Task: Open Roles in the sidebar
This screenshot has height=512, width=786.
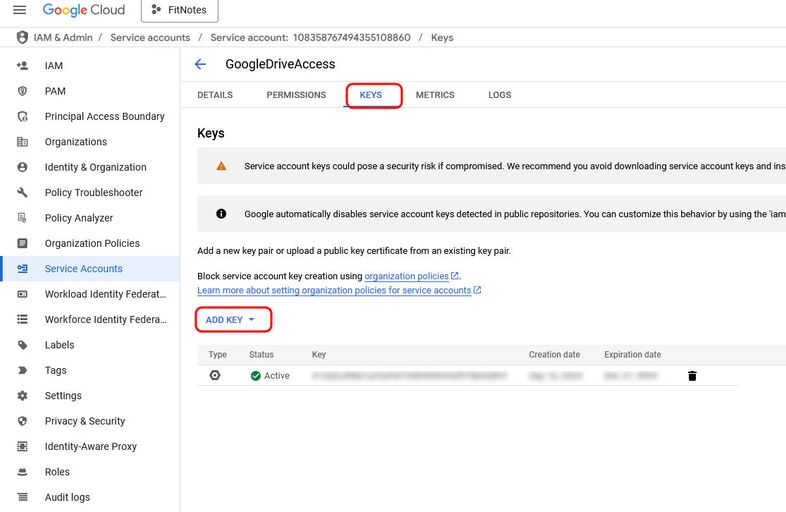Action: point(57,472)
